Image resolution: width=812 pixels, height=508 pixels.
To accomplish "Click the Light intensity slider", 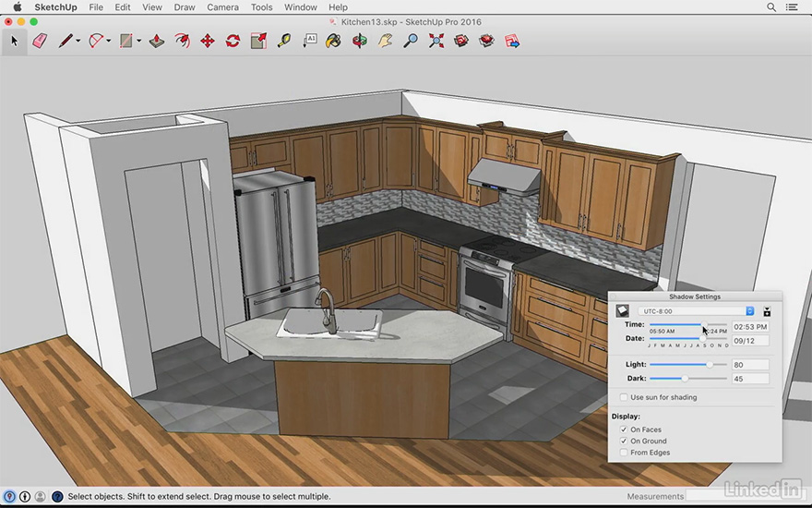I will pos(688,365).
